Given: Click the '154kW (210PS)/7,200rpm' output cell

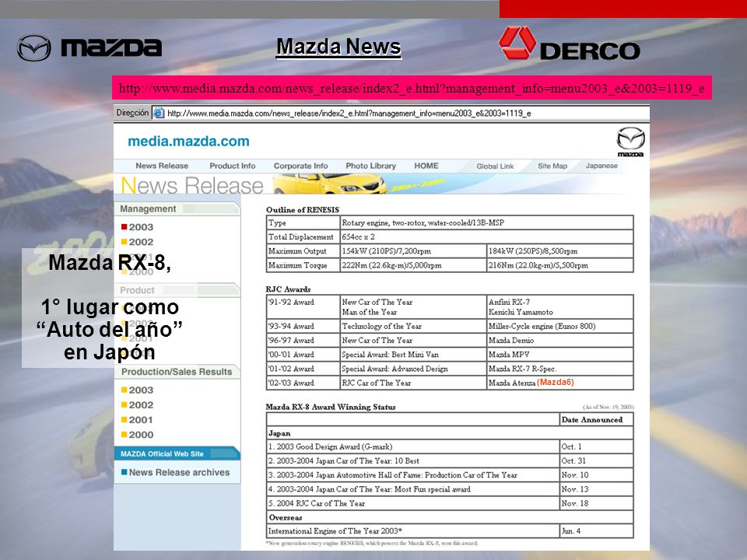Looking at the screenshot, I should point(412,251).
